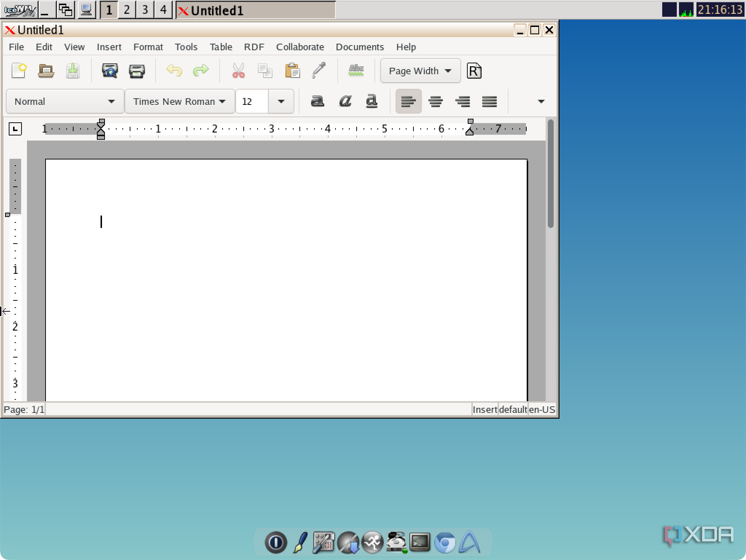Redo with the green arrow icon

coord(201,70)
